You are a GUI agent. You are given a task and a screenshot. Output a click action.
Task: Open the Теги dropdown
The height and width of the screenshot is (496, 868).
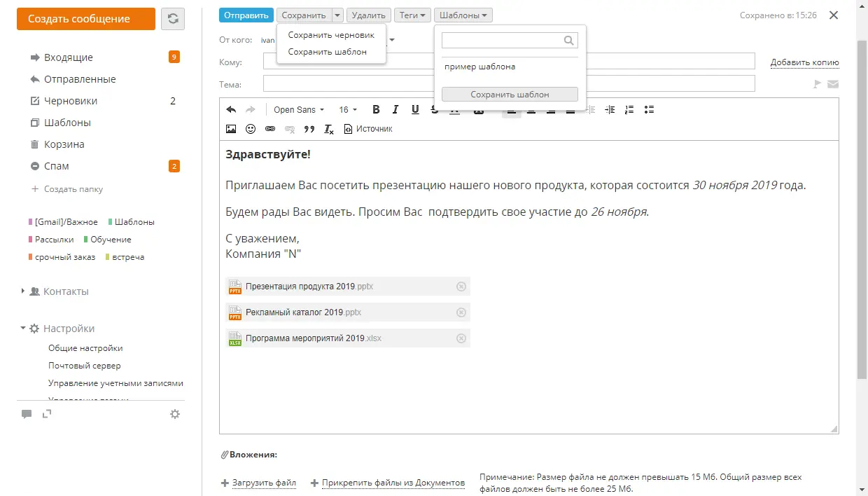pos(412,15)
